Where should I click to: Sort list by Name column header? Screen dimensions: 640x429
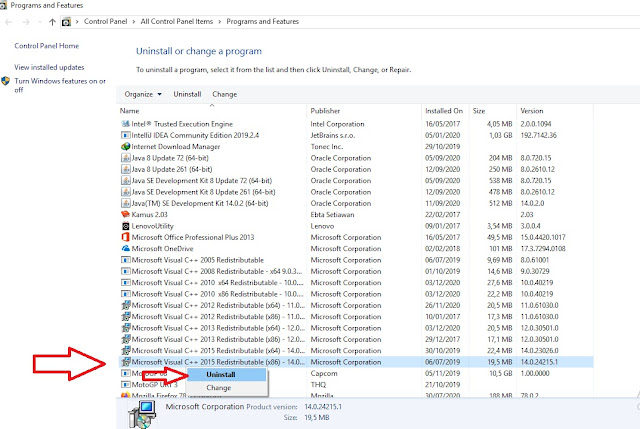click(211, 111)
